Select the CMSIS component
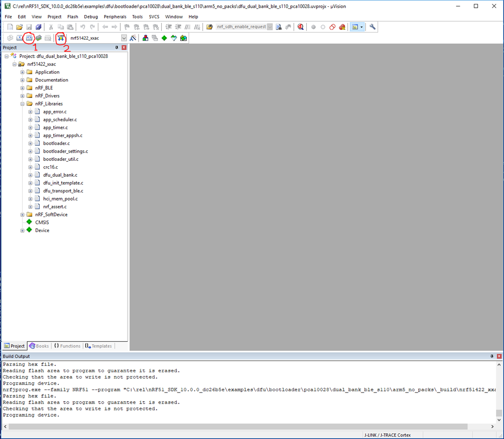The image size is (504, 439). pyautogui.click(x=42, y=222)
